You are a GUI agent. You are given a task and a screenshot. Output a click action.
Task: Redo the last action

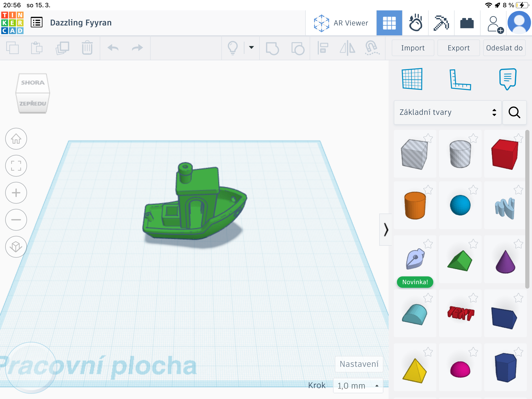pyautogui.click(x=137, y=48)
